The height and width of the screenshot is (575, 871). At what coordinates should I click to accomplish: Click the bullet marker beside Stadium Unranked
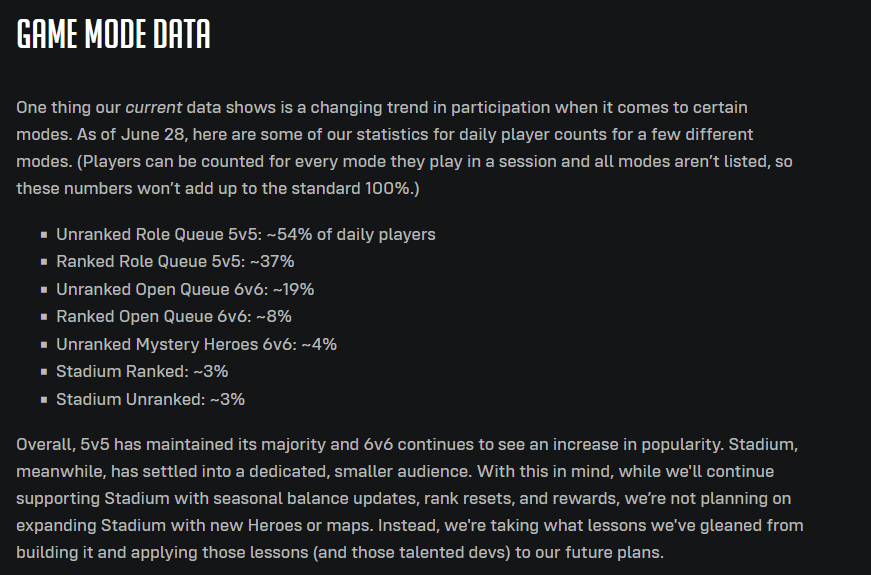44,399
